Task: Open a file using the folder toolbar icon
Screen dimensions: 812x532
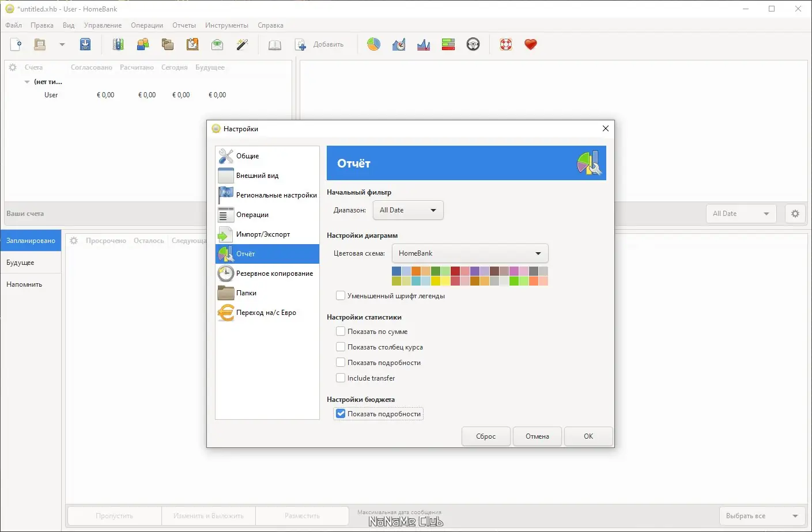Action: point(39,44)
